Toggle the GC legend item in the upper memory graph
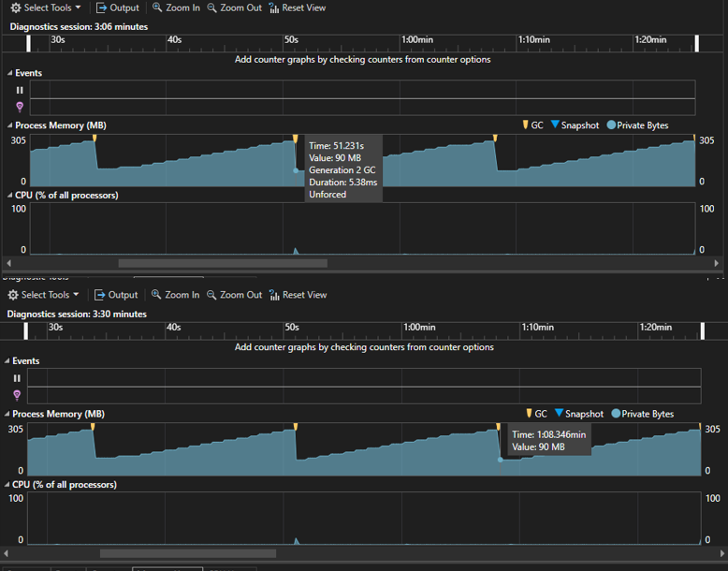Screen dimensions: 728x571 pyautogui.click(x=531, y=125)
